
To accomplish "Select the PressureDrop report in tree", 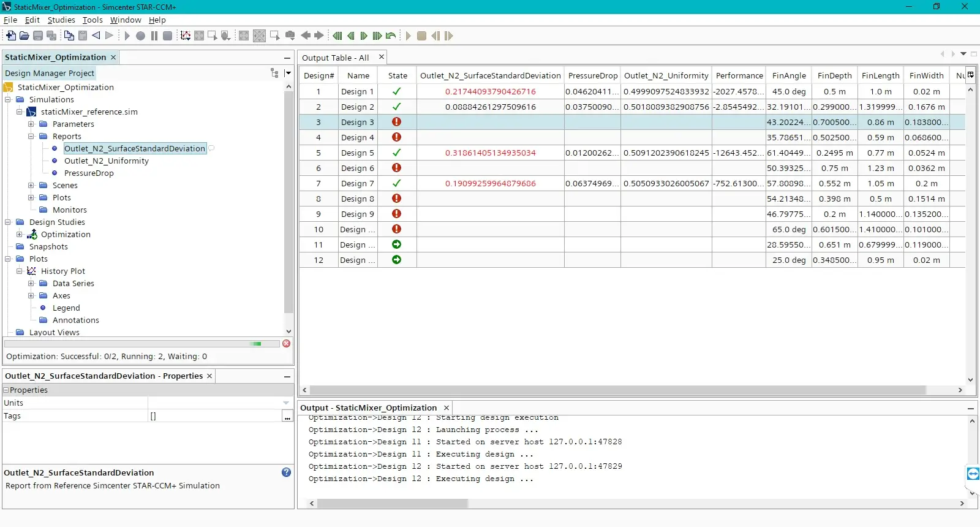I will [x=89, y=173].
